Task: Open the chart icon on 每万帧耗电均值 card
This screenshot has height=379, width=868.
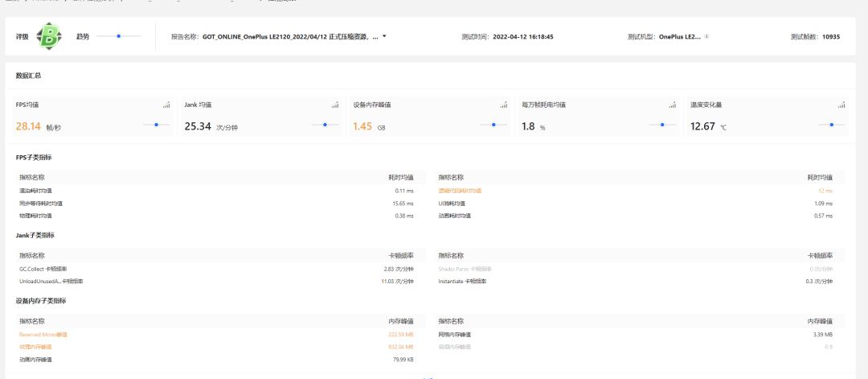Action: (x=672, y=105)
